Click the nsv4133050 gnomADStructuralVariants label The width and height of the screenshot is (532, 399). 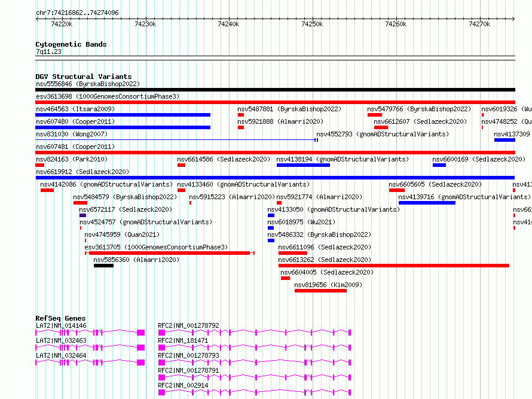click(x=334, y=209)
